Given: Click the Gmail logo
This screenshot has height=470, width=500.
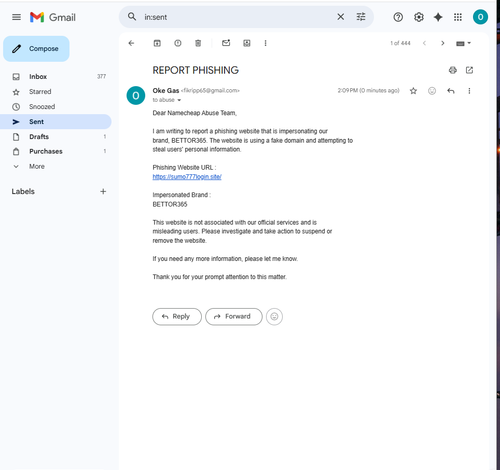Looking at the screenshot, I should pyautogui.click(x=53, y=17).
